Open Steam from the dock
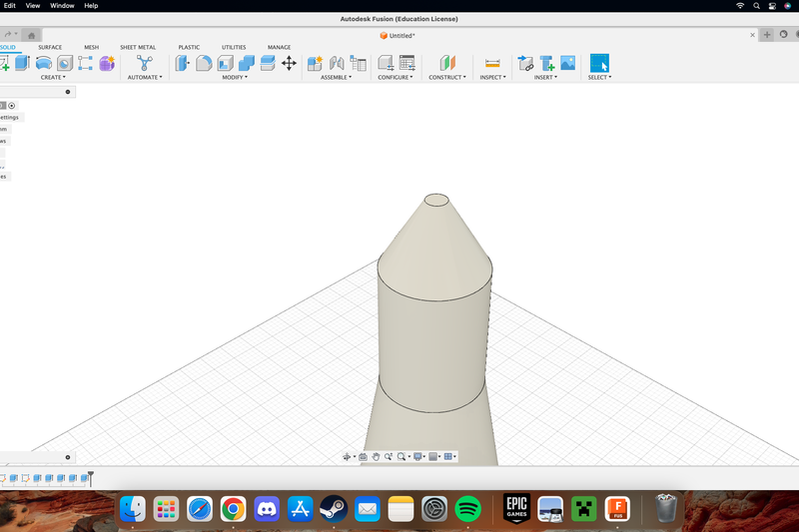Image resolution: width=799 pixels, height=532 pixels. coord(334,509)
